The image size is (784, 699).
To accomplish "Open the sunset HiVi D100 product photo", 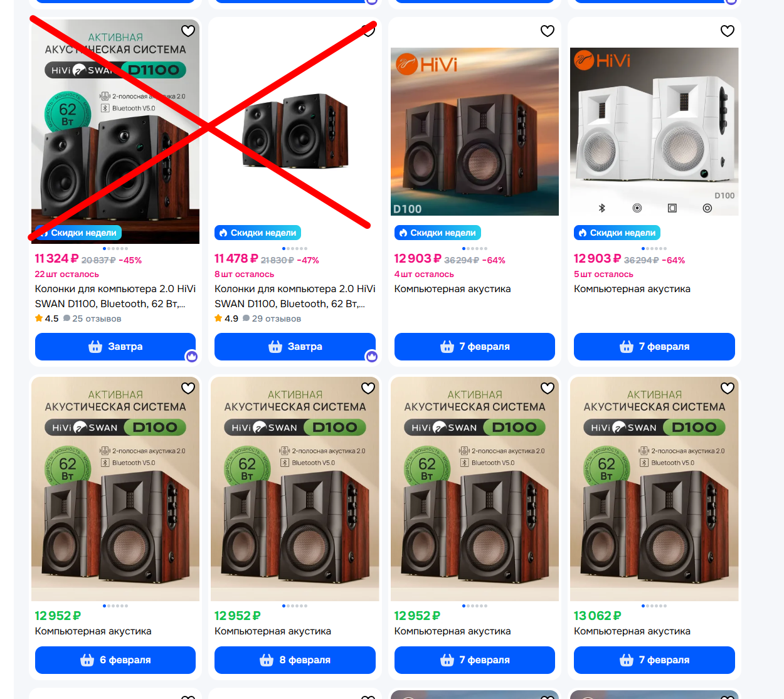I will pos(475,132).
